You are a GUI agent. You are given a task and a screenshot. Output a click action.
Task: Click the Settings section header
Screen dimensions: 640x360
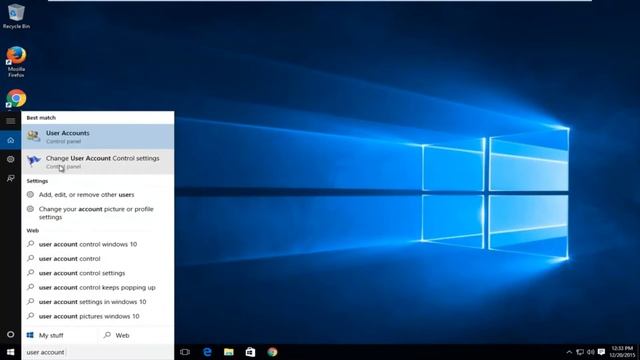[37, 181]
